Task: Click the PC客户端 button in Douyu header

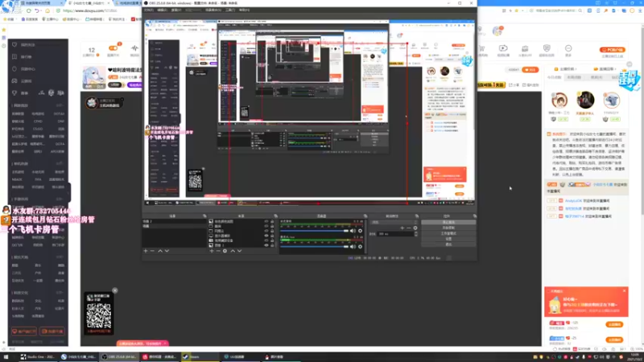Action: click(613, 50)
